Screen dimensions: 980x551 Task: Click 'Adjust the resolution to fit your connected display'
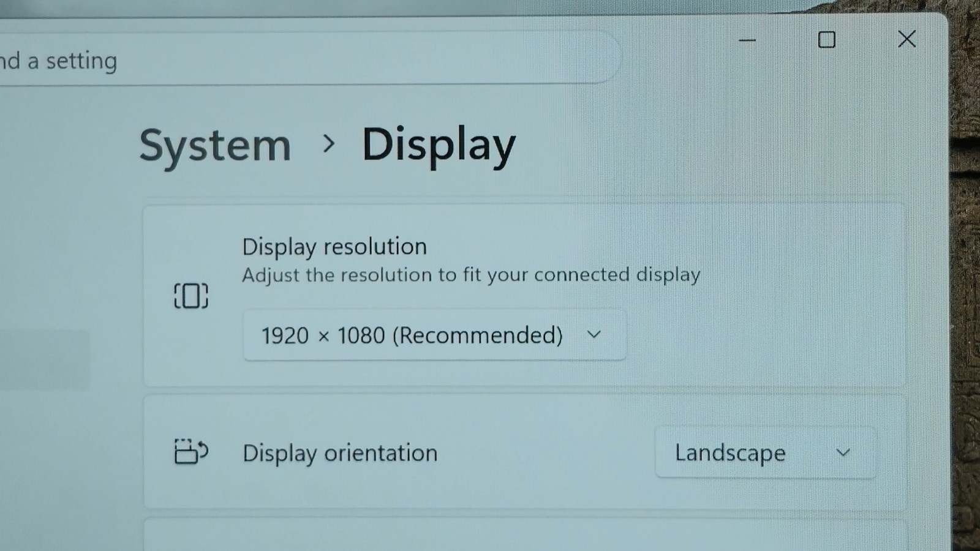pyautogui.click(x=471, y=275)
